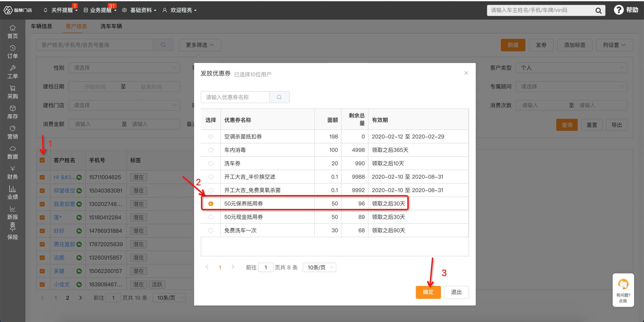
Task: Click the 有问题?点我 support widget
Action: coord(623,290)
